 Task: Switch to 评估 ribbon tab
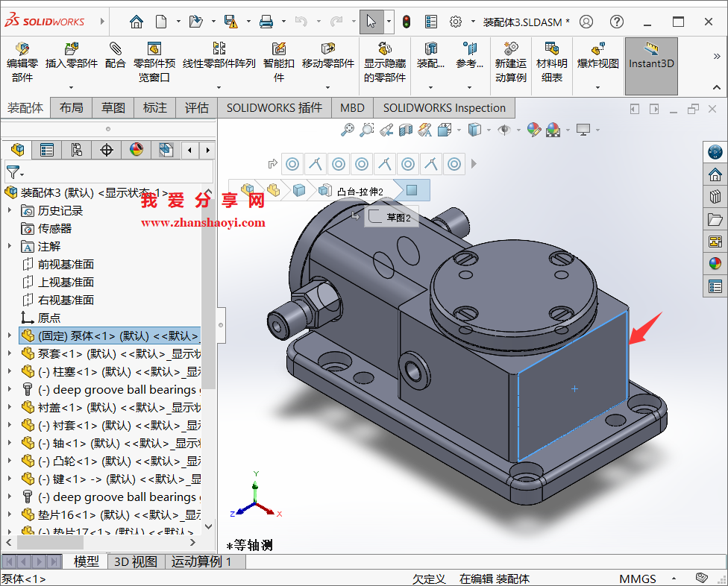coord(196,107)
